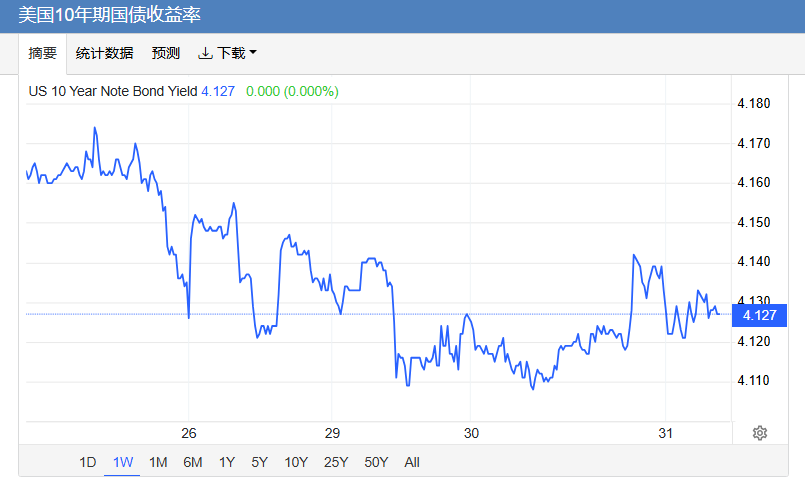Click the download arrow icon
This screenshot has height=493, width=805.
[x=205, y=53]
